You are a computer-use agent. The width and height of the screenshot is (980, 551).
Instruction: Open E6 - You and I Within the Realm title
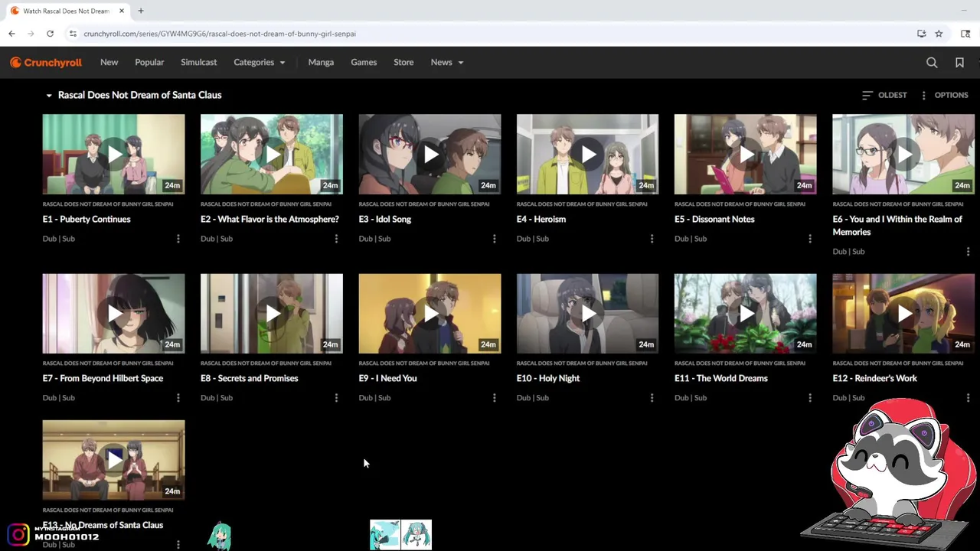[x=897, y=226]
